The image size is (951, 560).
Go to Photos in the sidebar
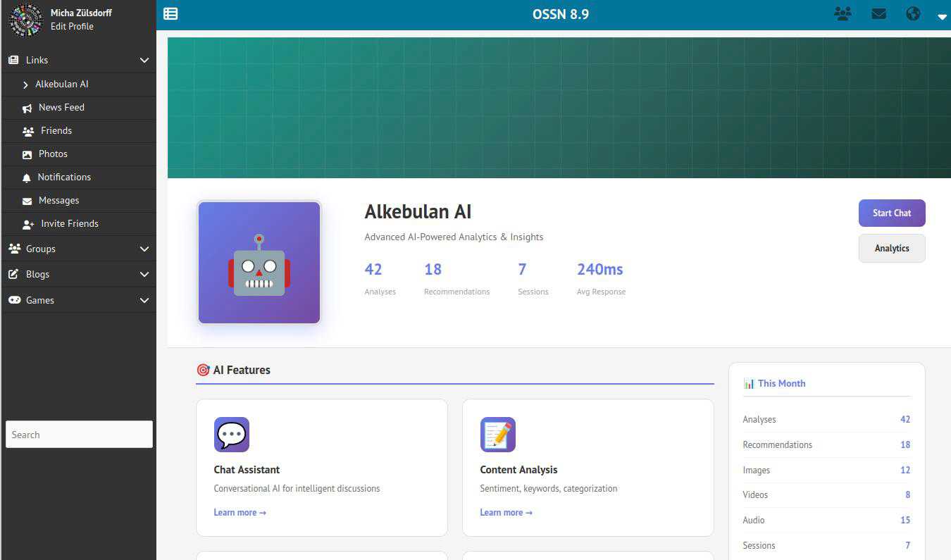coord(53,154)
